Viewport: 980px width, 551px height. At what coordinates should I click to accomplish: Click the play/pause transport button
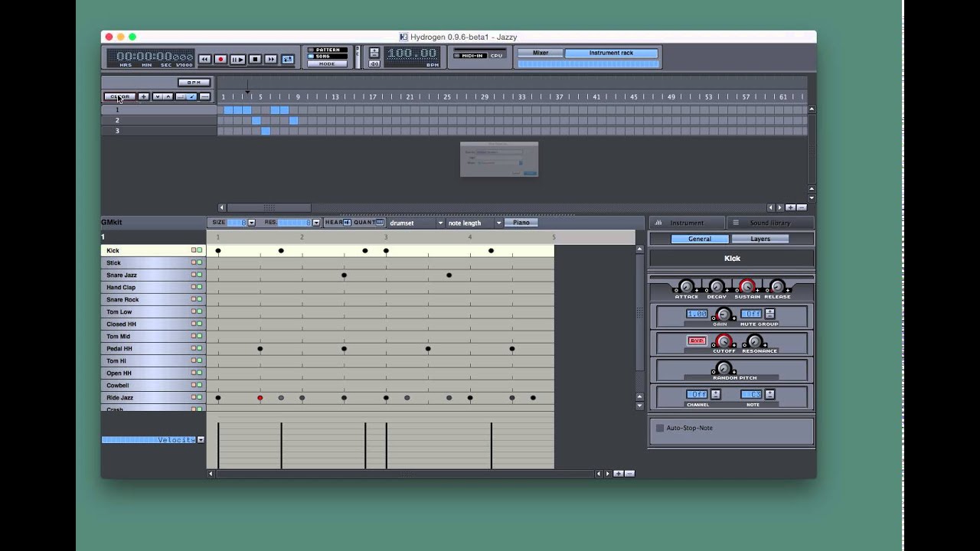pos(237,59)
